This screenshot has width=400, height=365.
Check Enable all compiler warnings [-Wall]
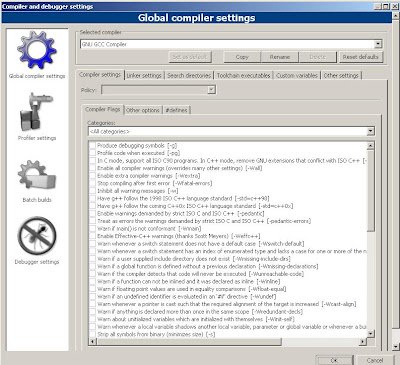click(x=92, y=168)
